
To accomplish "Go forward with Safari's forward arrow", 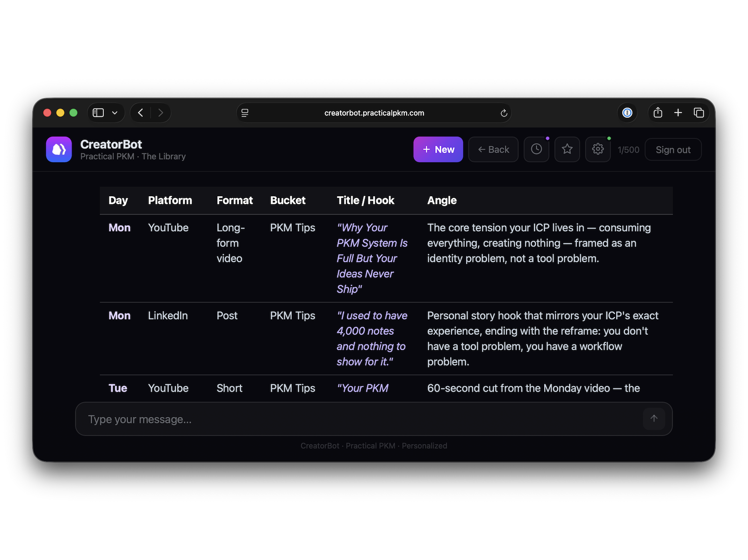I will click(x=160, y=113).
